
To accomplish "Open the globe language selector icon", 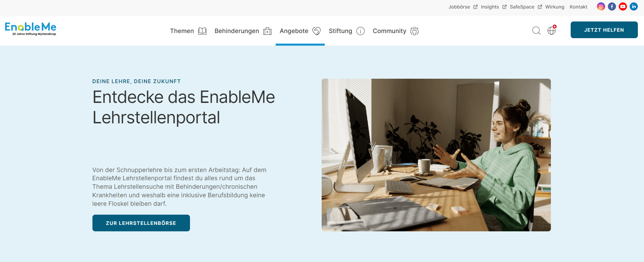I will point(552,30).
